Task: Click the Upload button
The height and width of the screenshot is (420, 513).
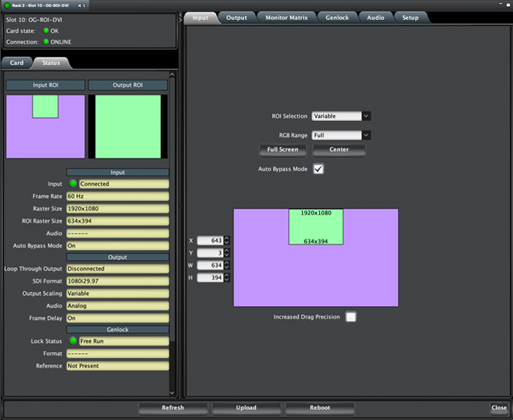Action: click(245, 408)
